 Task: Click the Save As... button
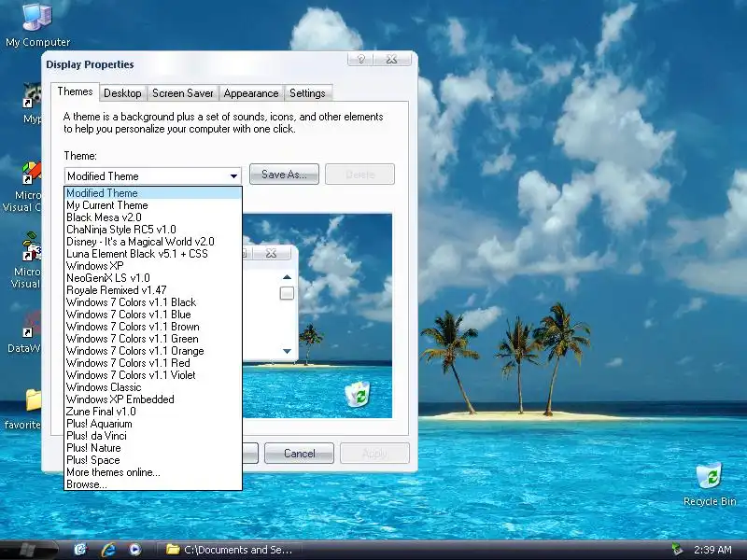tap(284, 175)
